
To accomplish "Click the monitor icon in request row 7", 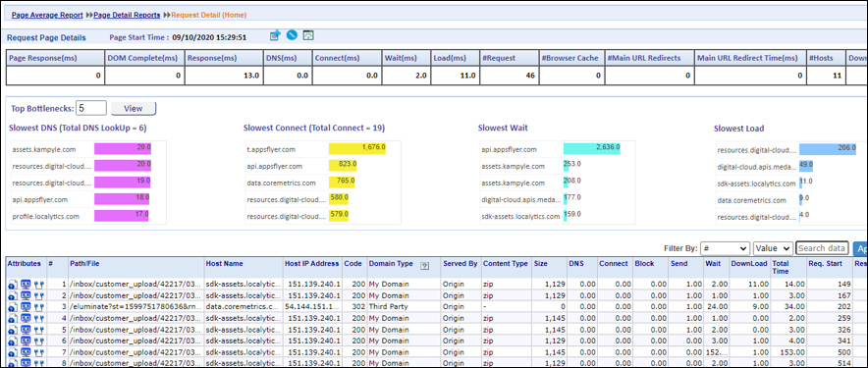I will pos(26,352).
